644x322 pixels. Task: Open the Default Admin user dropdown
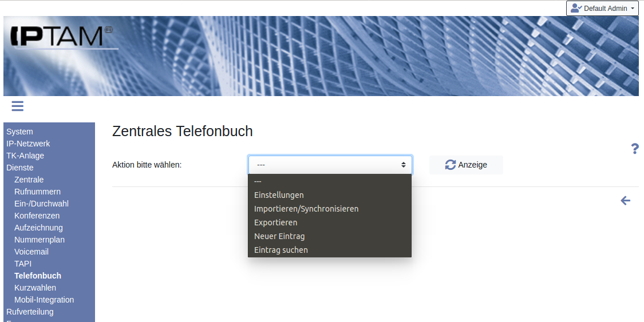pos(602,9)
